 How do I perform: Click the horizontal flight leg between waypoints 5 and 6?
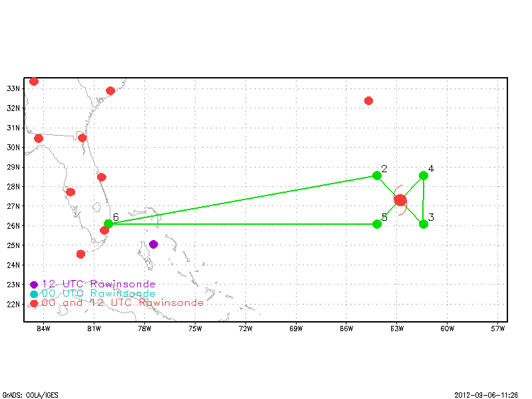tap(242, 224)
